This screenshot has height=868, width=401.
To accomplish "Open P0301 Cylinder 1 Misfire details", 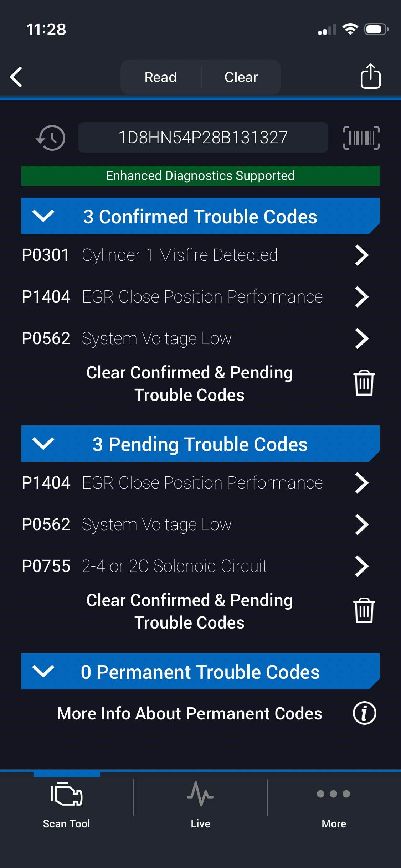I will (195, 255).
